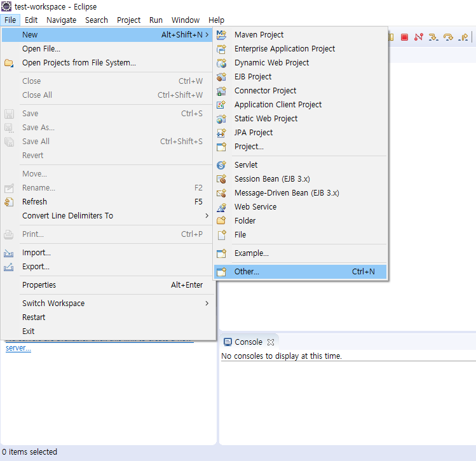The height and width of the screenshot is (461, 476).
Task: Click the Connector Project icon
Action: (221, 91)
